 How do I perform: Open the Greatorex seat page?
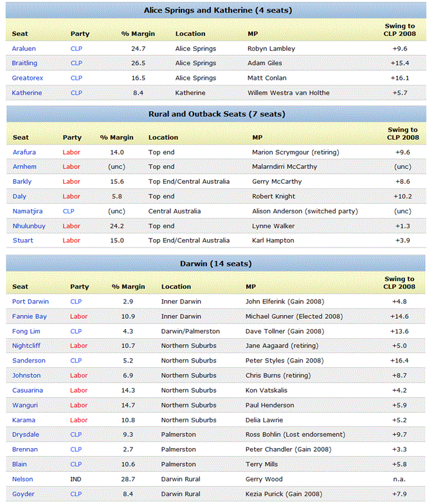tap(27, 78)
